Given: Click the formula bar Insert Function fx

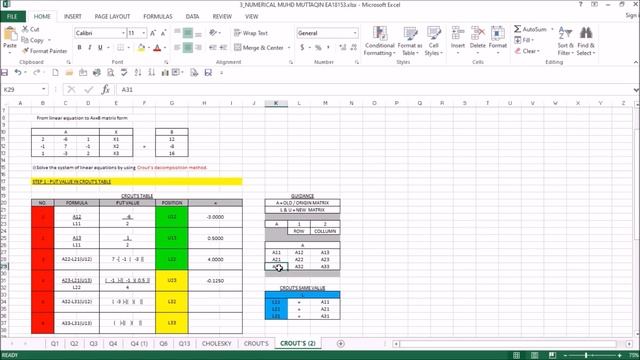Looking at the screenshot, I should [106, 89].
